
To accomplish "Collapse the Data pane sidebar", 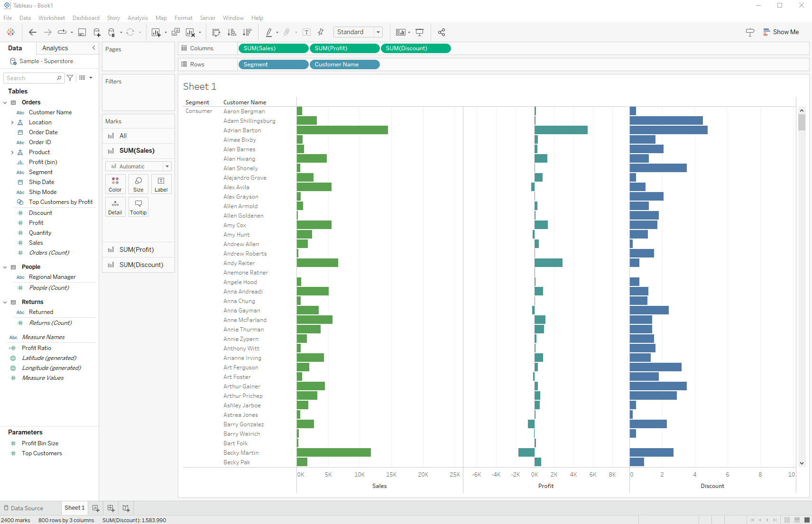I will pos(93,48).
